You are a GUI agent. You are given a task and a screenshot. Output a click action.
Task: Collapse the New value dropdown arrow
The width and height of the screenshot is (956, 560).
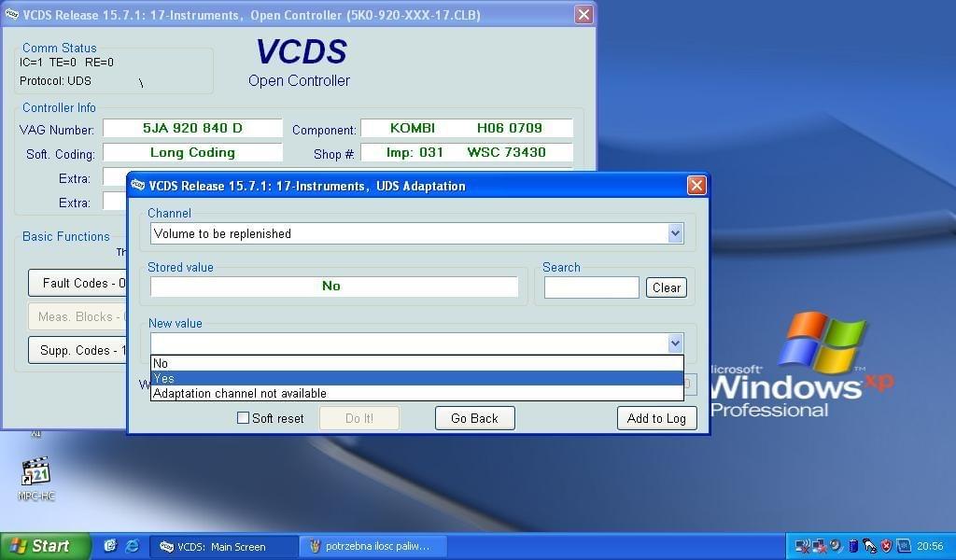[x=676, y=343]
